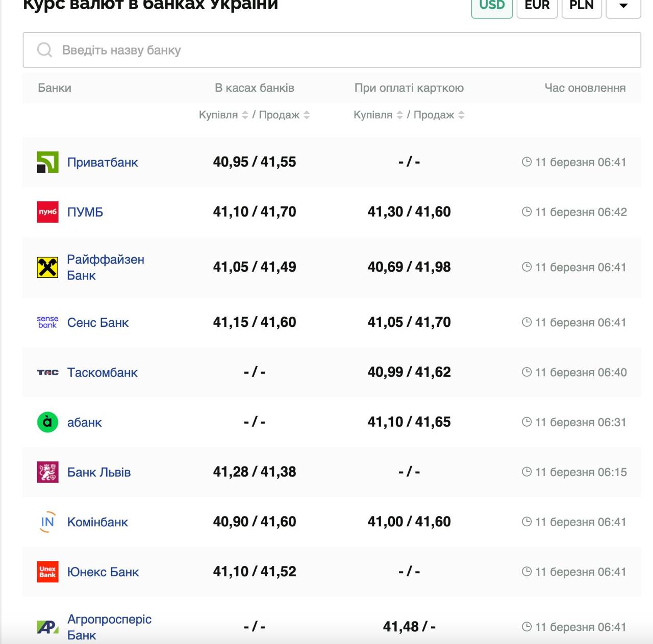The width and height of the screenshot is (653, 644).
Task: Click the Unex Bank red logo
Action: click(x=47, y=572)
